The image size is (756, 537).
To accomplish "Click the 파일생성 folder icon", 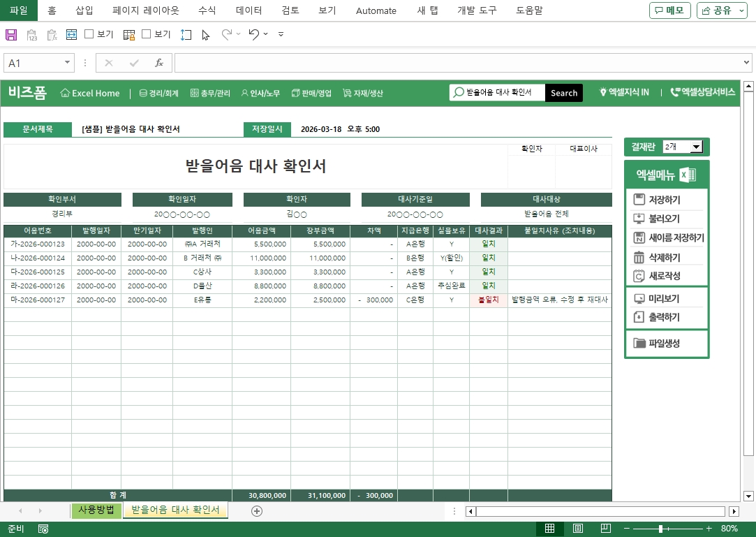I will pyautogui.click(x=639, y=343).
